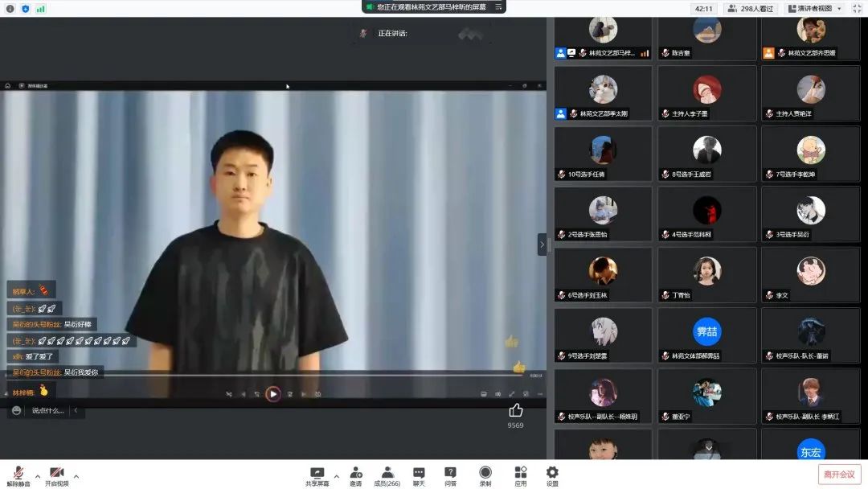Click the 9569 like count

[x=515, y=425]
